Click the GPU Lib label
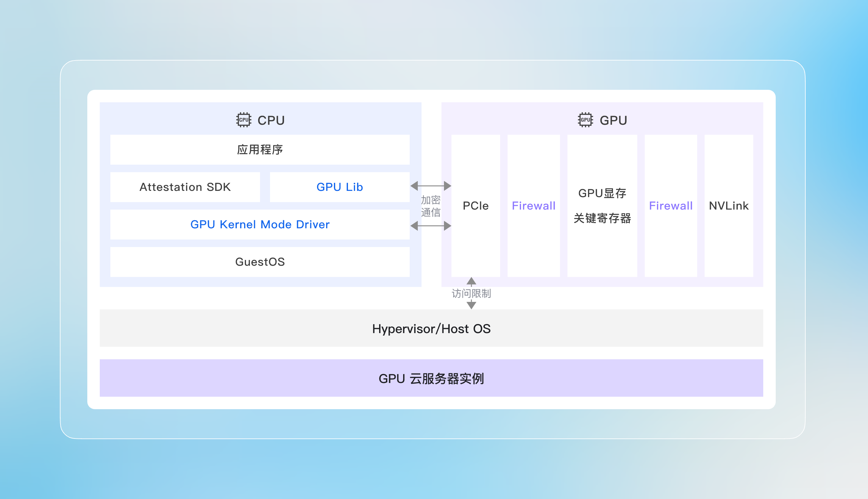The width and height of the screenshot is (868, 499). coord(340,187)
